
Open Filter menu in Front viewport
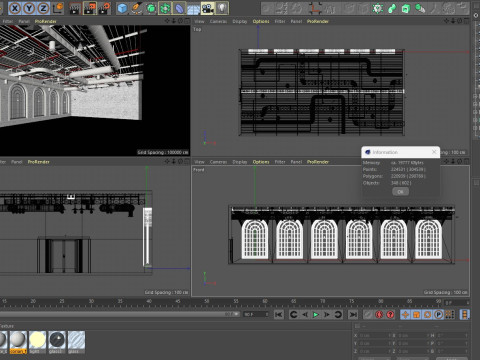click(280, 162)
